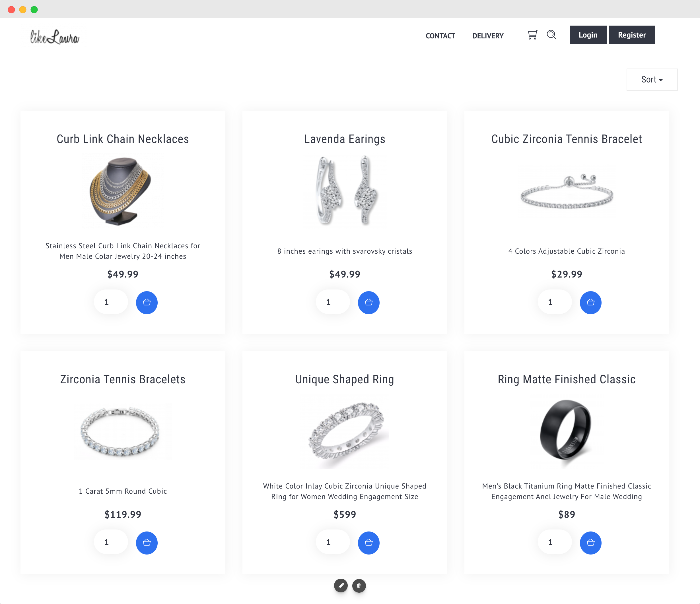Viewport: 700px width, 604px height.
Task: Open the black titanium ring product image
Action: [566, 431]
